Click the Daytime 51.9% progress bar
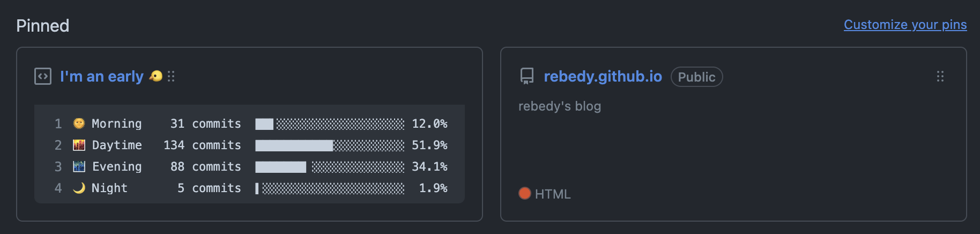Image resolution: width=980 pixels, height=234 pixels. pyautogui.click(x=330, y=145)
